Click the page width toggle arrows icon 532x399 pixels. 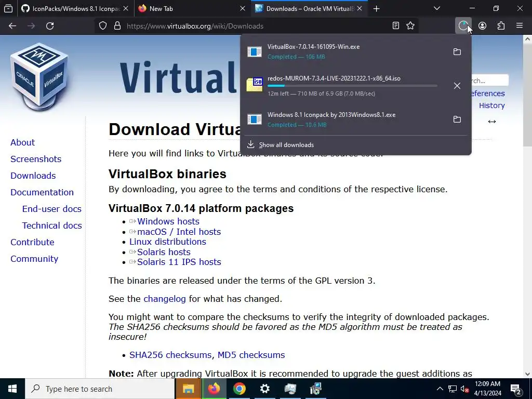click(492, 122)
